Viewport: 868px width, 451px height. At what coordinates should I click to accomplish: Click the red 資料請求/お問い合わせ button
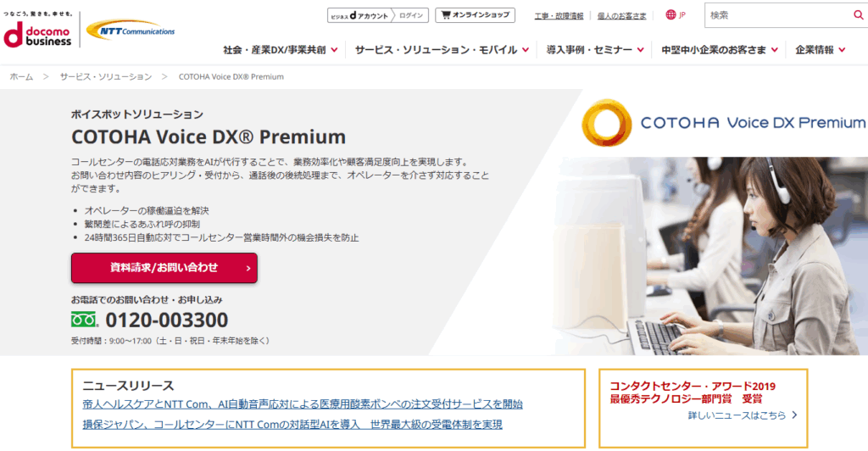[164, 268]
